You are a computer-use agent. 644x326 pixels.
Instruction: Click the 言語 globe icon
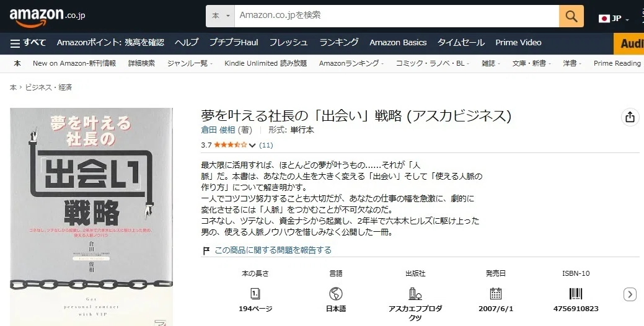(335, 294)
